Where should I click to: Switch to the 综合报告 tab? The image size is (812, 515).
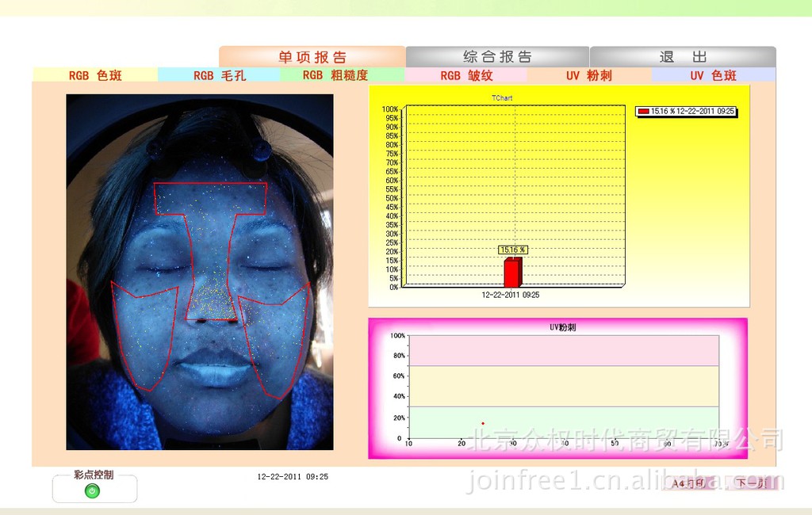coord(497,57)
